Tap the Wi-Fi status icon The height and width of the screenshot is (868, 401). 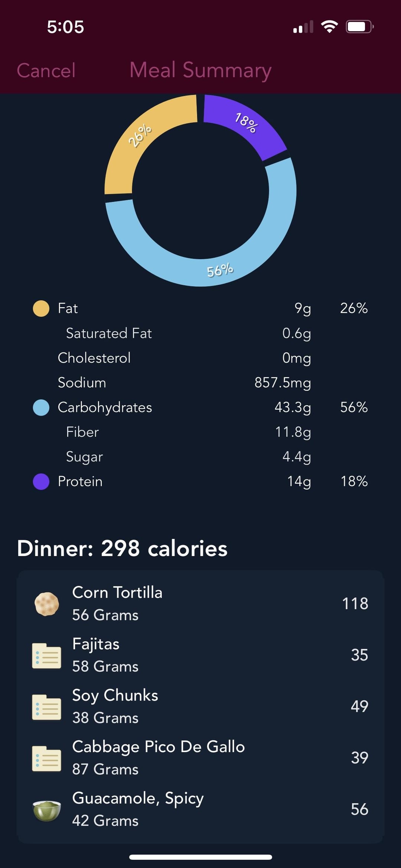pos(329,27)
